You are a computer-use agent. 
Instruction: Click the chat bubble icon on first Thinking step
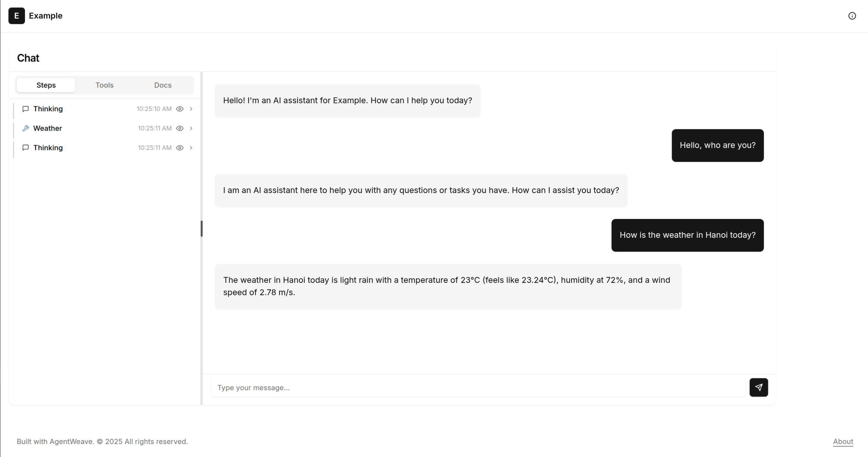[25, 109]
